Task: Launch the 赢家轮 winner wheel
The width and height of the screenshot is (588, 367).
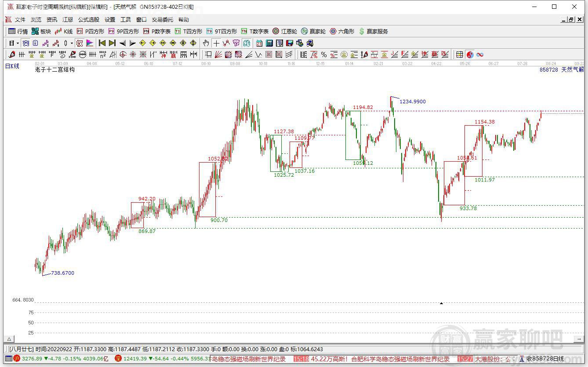Action: coord(313,31)
